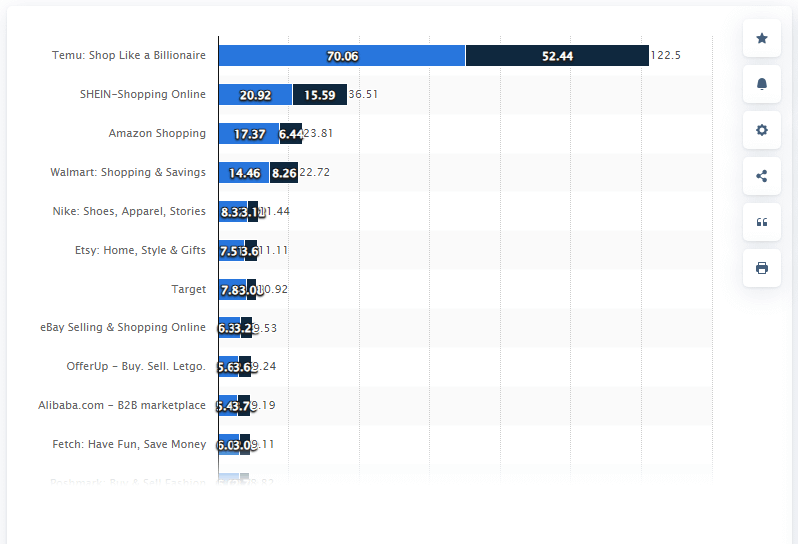Click the Fetch: Have Fun, Save Money label

[129, 444]
